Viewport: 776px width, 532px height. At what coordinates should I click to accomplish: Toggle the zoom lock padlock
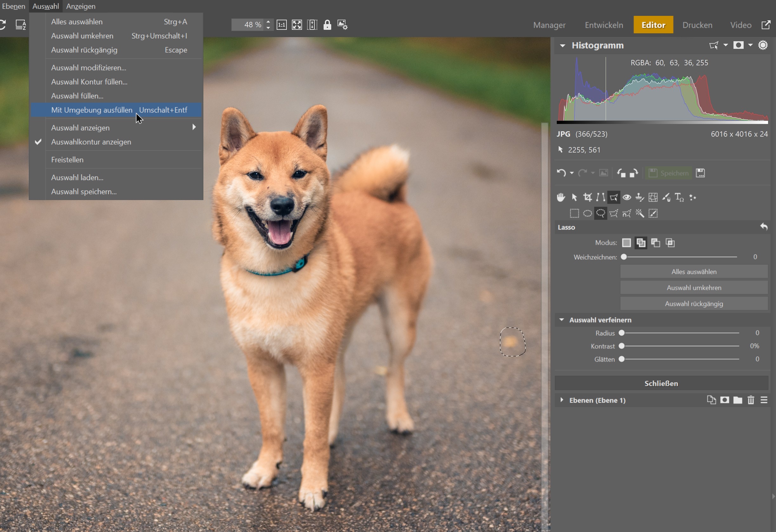(x=327, y=25)
